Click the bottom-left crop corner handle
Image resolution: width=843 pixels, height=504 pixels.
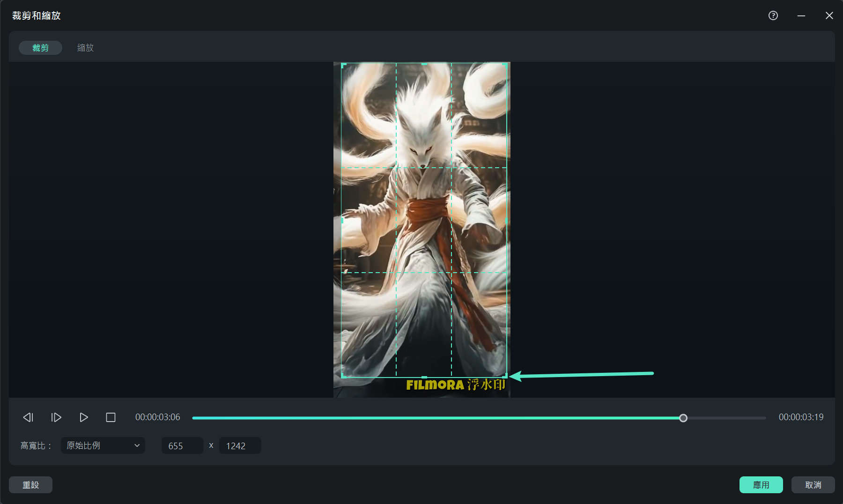click(x=342, y=376)
